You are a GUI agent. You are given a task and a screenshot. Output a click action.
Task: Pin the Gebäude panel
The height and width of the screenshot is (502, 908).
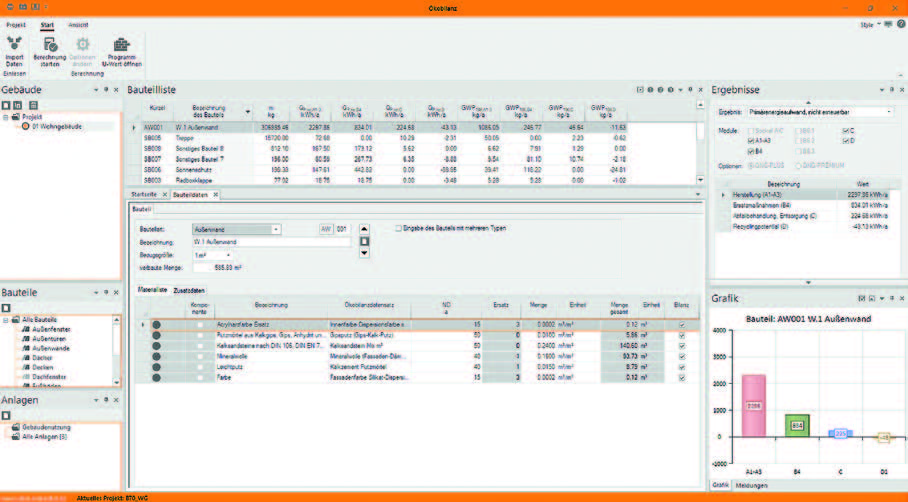(x=106, y=90)
